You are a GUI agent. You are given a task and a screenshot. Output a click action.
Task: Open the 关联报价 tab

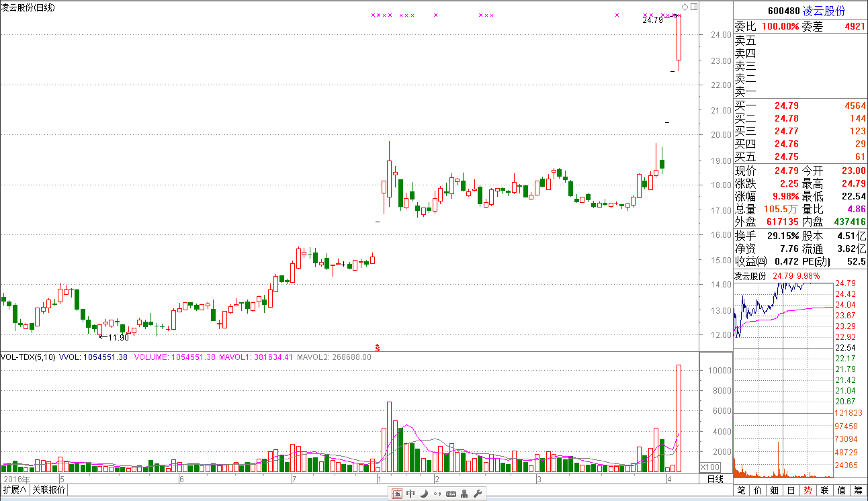click(x=49, y=490)
